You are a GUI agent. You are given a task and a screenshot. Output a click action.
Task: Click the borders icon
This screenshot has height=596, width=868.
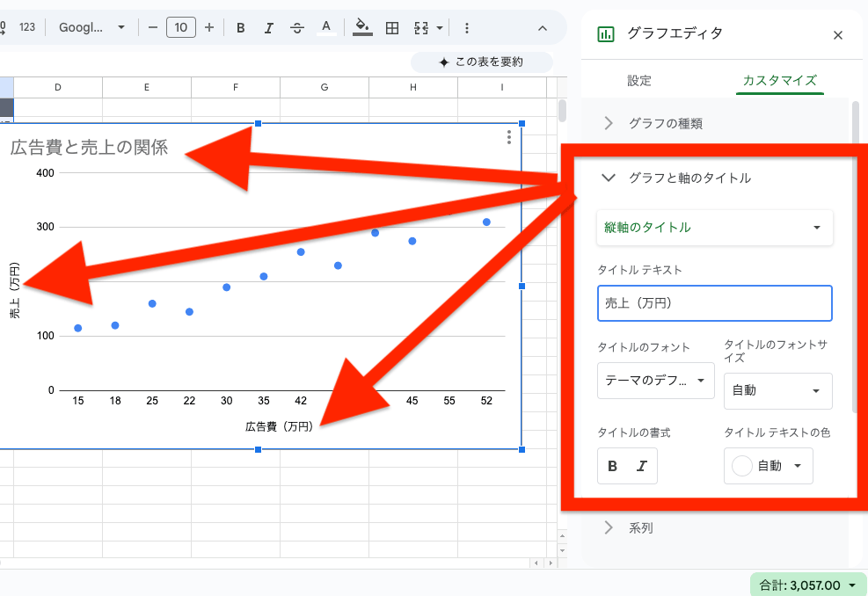(392, 27)
